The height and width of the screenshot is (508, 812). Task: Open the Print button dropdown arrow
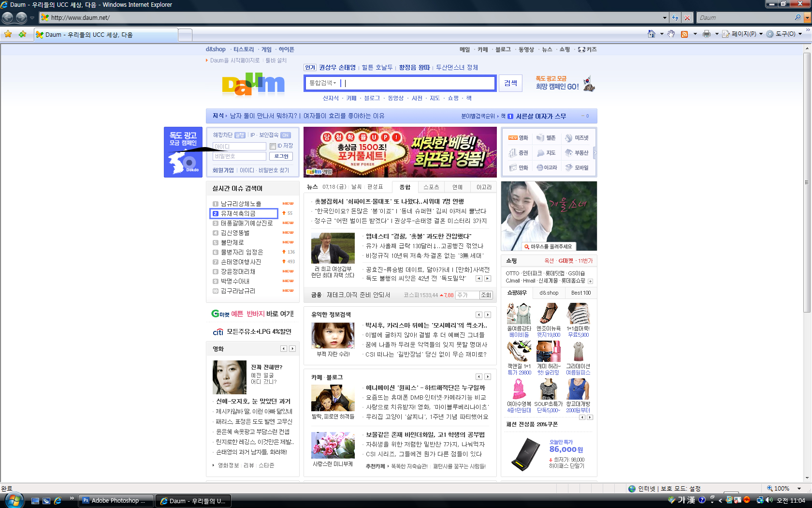[x=717, y=34]
